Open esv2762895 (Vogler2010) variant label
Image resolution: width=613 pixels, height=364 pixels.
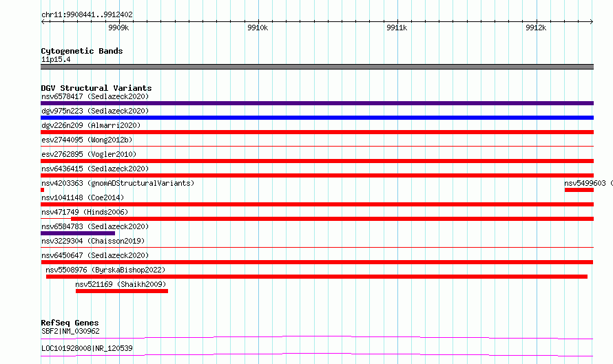[89, 154]
